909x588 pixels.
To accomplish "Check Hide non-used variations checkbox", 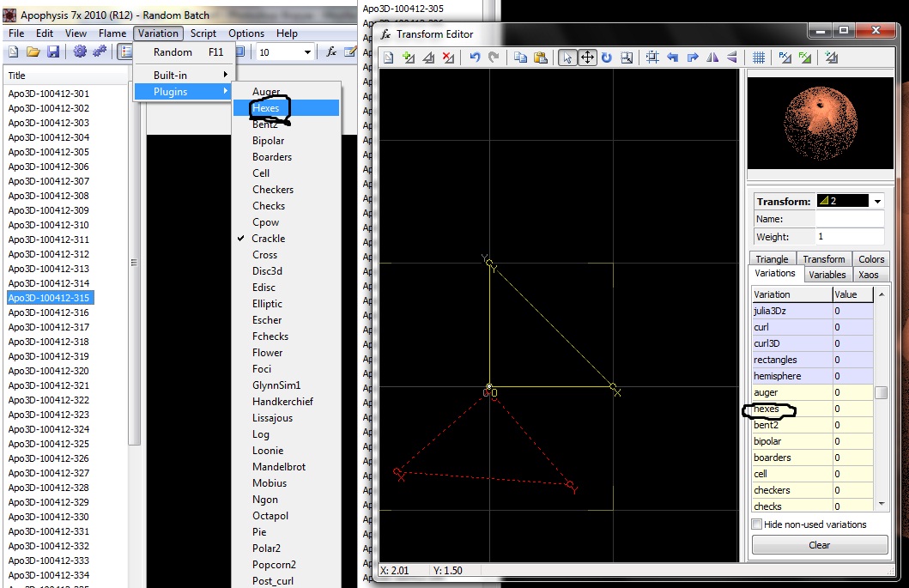I will tap(756, 524).
